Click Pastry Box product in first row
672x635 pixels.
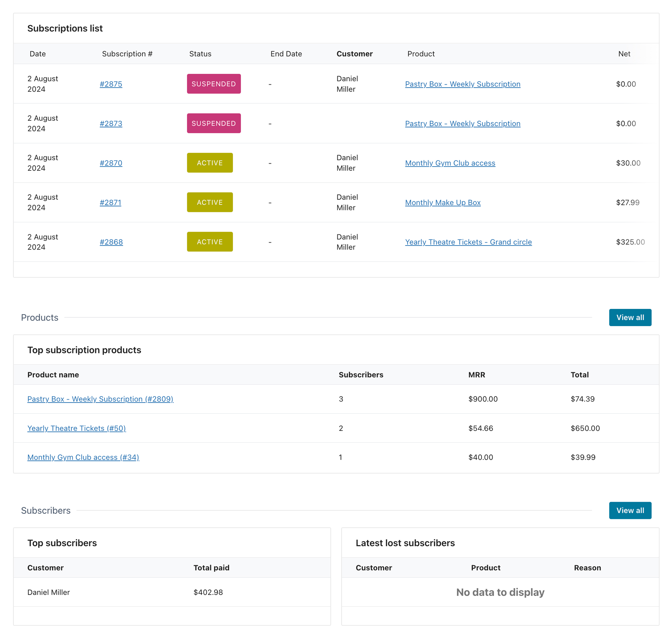coord(462,84)
